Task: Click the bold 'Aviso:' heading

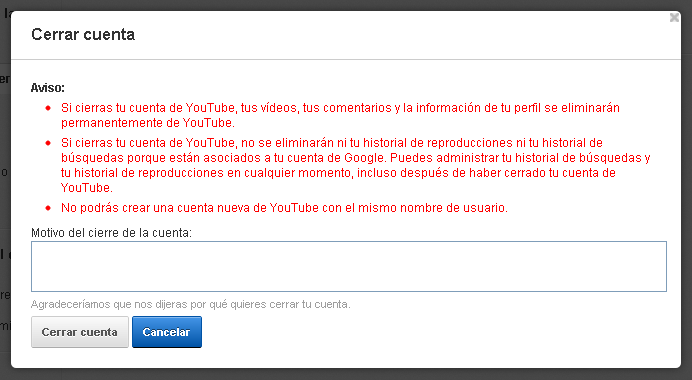Action: [48, 88]
